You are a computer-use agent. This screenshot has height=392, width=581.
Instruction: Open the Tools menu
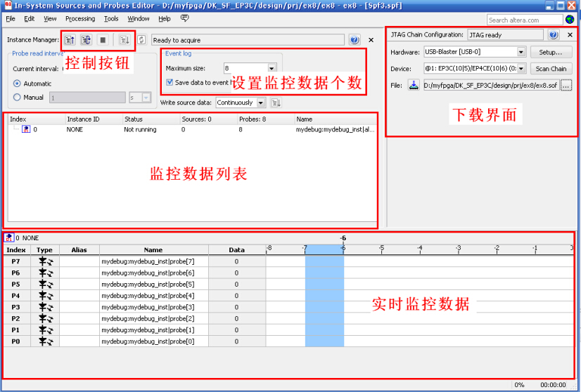111,19
